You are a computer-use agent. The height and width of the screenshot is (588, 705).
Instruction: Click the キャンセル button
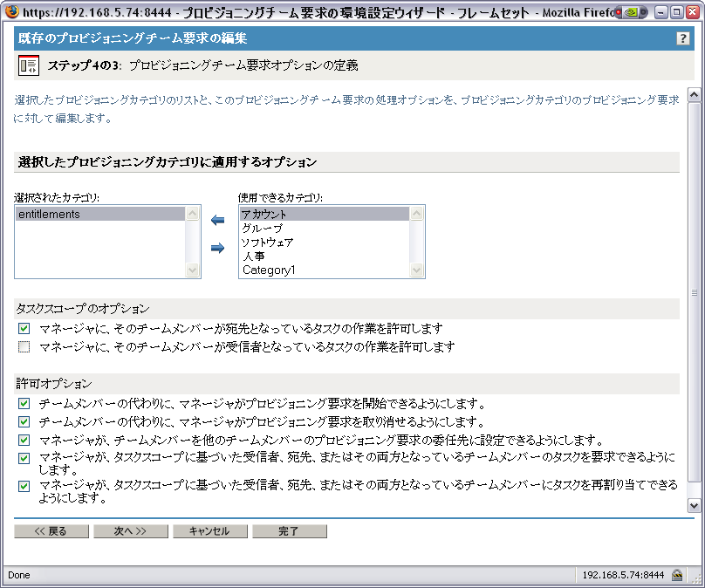point(210,531)
